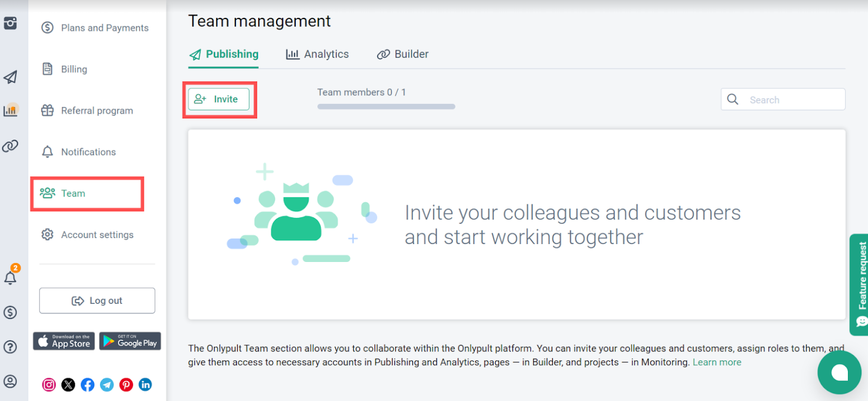Open the chat support bubble

(x=839, y=373)
